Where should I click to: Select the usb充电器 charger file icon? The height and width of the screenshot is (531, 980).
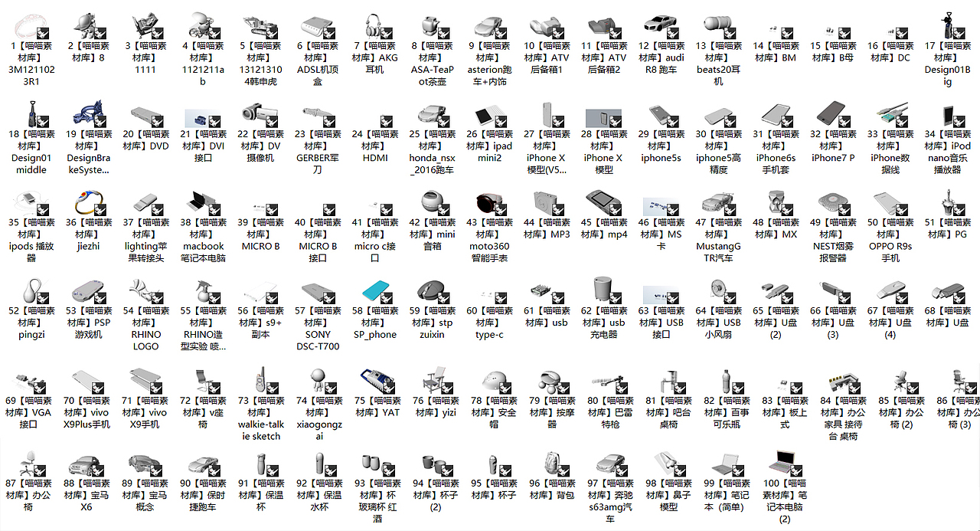(x=605, y=292)
